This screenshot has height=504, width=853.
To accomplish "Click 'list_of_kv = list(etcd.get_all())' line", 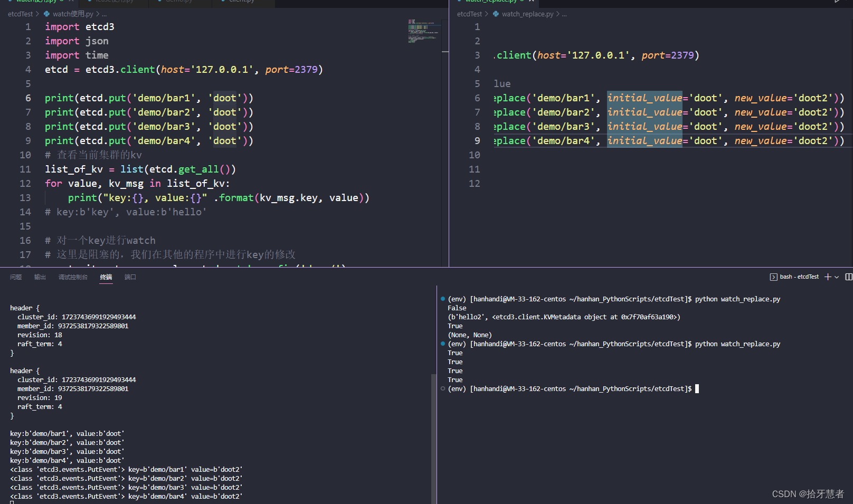I will 140,169.
